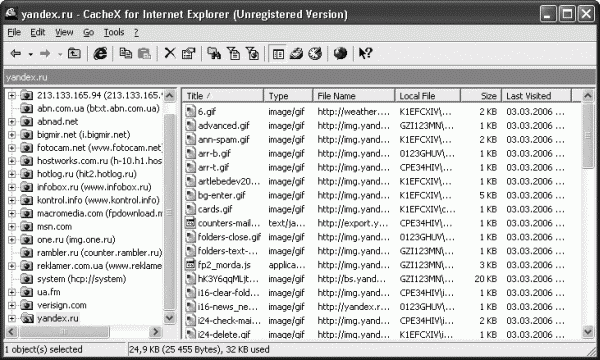Click the reklamer.com.ua folder icon in tree
This screenshot has width=600, height=360.
[26, 266]
